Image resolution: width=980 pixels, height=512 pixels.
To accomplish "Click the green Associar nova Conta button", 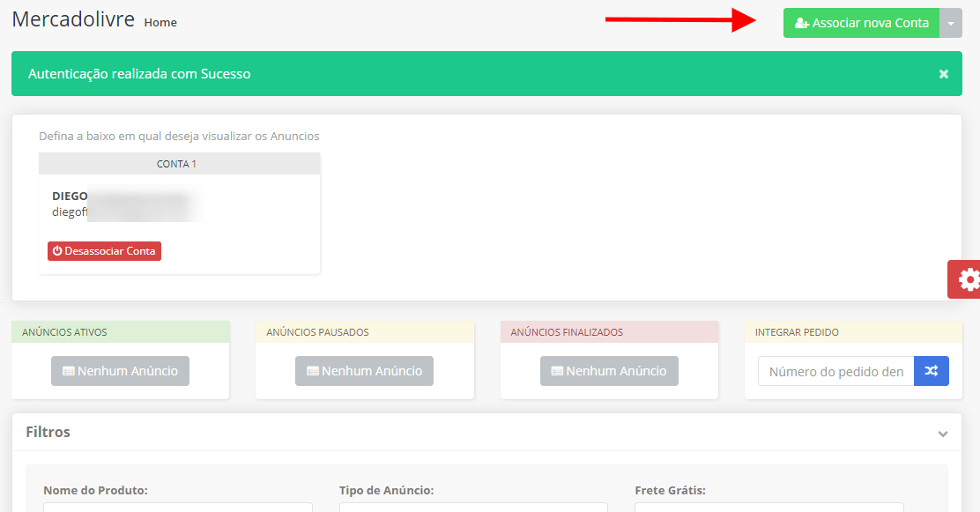I will [x=861, y=23].
